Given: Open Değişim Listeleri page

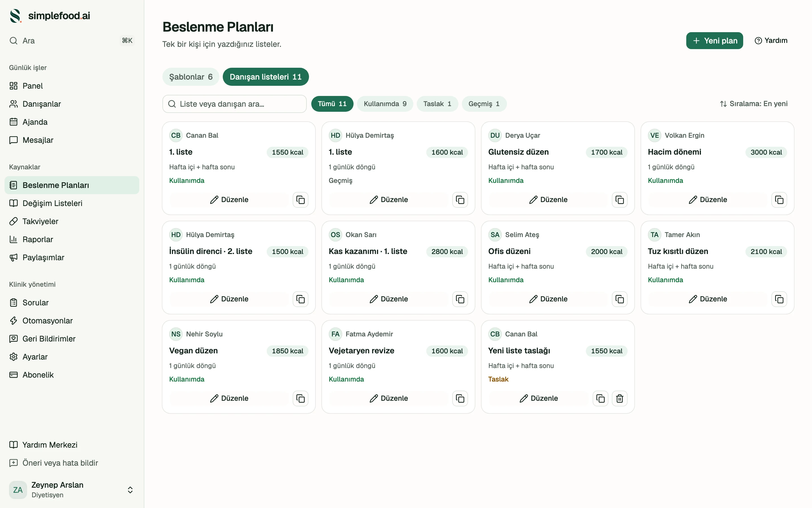Looking at the screenshot, I should coord(72,203).
